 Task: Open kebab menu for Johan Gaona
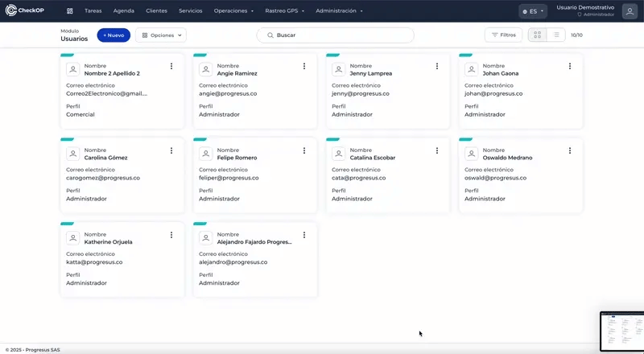click(570, 66)
